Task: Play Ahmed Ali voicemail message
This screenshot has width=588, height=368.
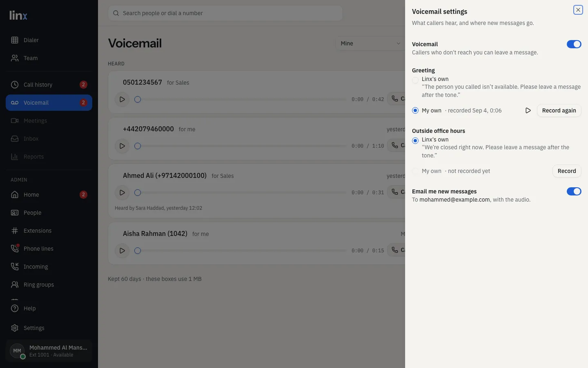Action: [122, 193]
